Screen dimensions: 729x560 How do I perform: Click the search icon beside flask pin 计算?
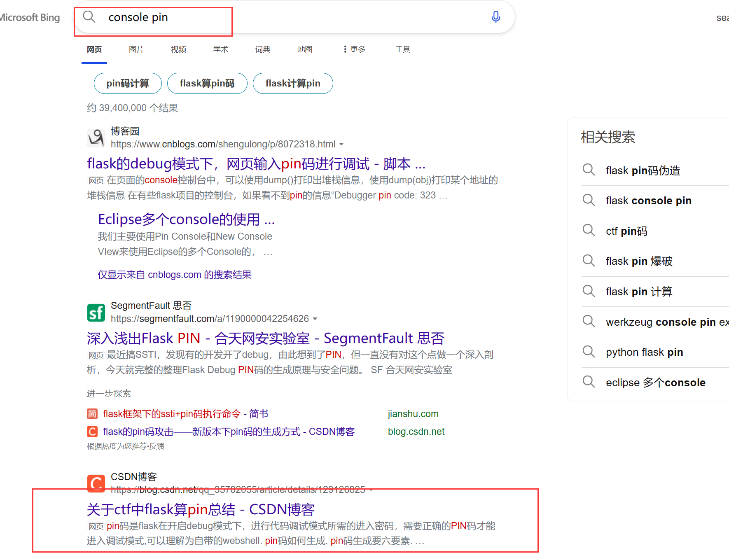coord(589,291)
